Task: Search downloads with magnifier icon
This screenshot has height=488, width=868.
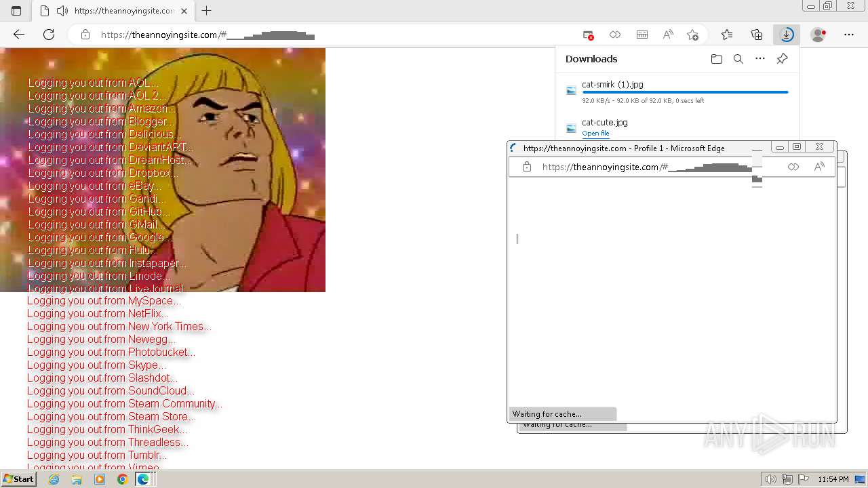Action: [738, 59]
